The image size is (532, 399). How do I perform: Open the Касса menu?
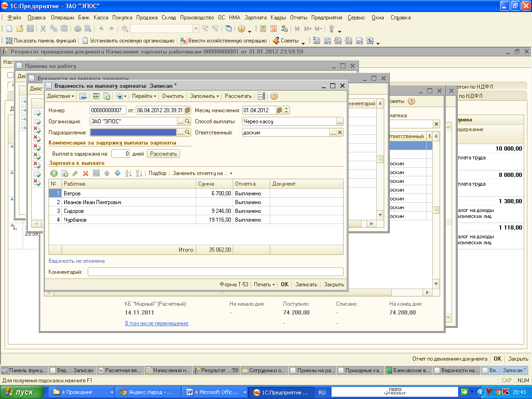[x=101, y=18]
